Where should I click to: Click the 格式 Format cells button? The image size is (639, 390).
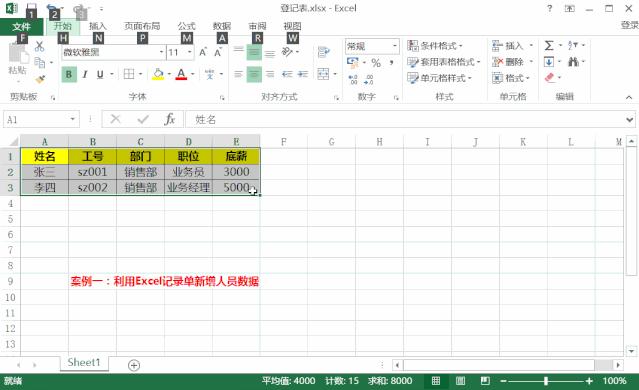(511, 78)
